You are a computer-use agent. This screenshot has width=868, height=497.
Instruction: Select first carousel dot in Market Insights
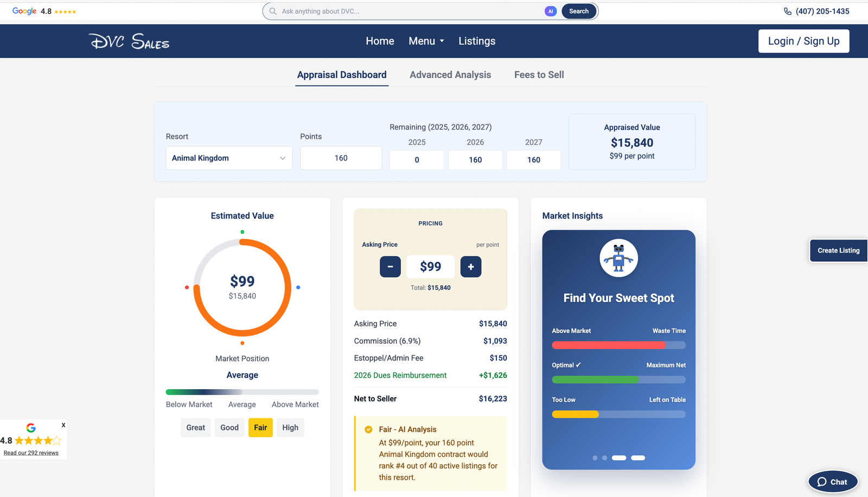pyautogui.click(x=595, y=458)
